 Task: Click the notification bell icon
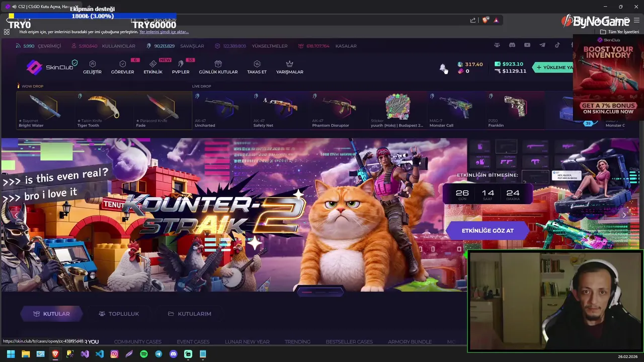tap(442, 67)
